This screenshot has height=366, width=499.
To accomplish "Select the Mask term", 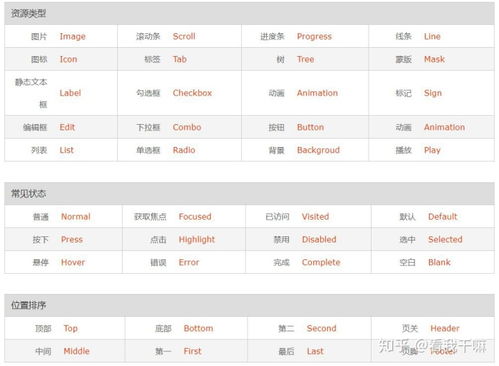I will click(434, 59).
